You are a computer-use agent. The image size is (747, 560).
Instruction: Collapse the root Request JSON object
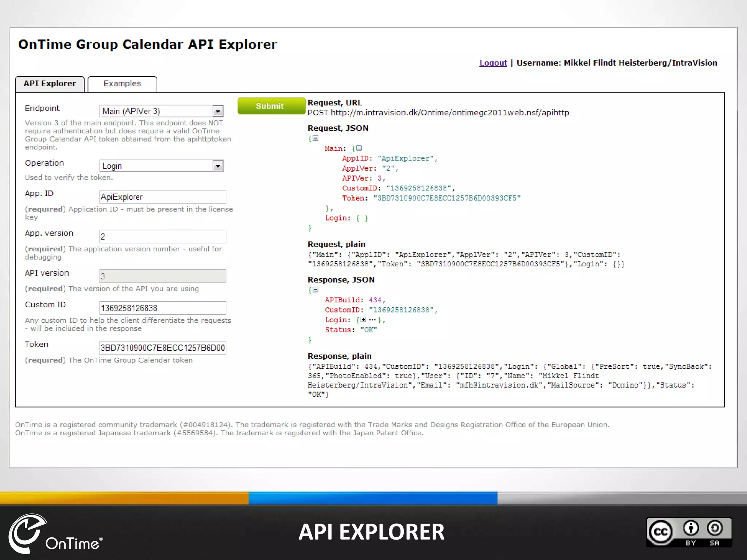coord(316,138)
